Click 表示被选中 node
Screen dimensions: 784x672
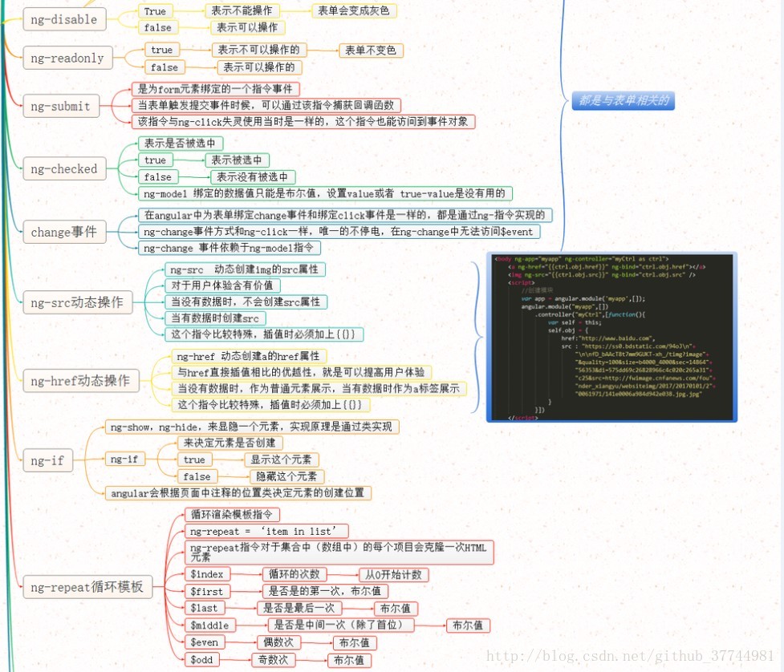(x=237, y=160)
